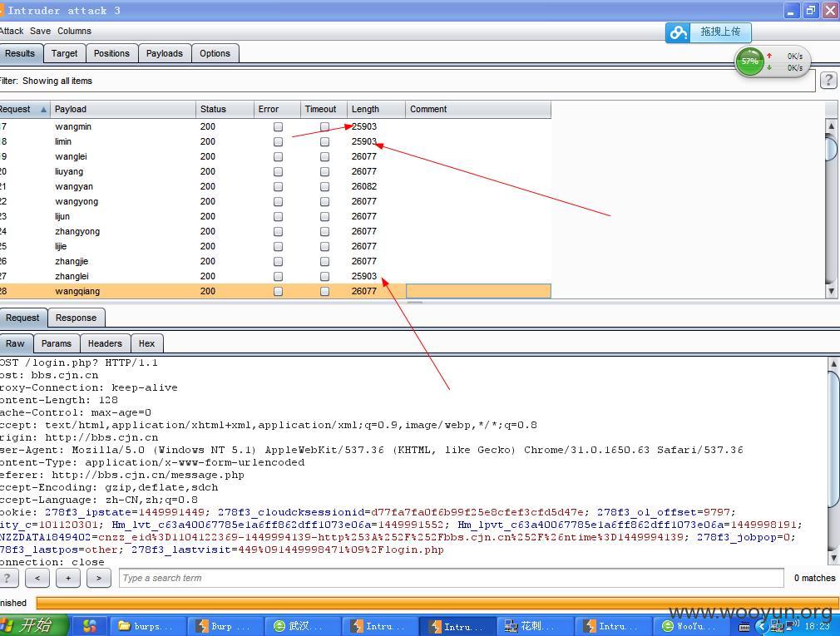Switch to the 花刺 taskbar item
Image resolution: width=840 pixels, height=636 pixels.
pyautogui.click(x=536, y=626)
